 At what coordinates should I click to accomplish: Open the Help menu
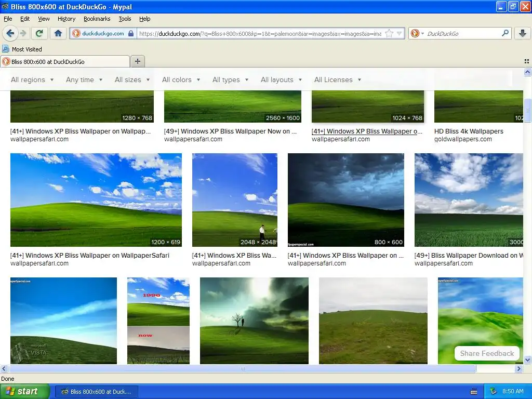click(144, 19)
